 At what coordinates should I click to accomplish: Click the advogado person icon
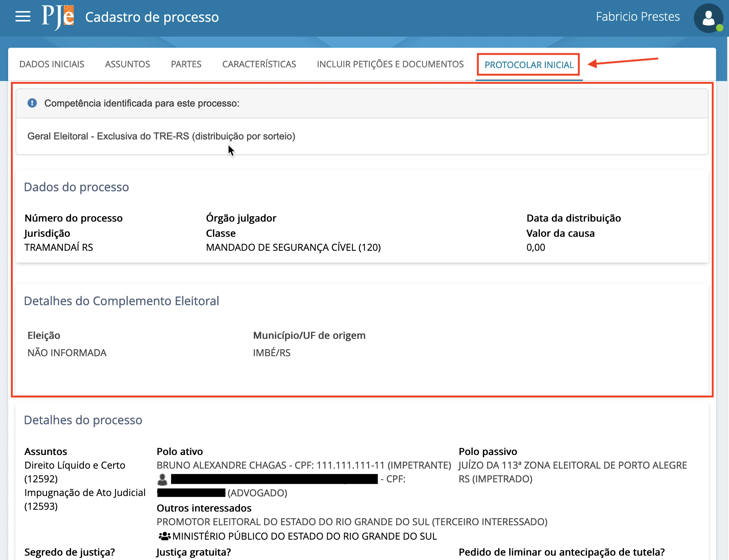click(x=162, y=479)
